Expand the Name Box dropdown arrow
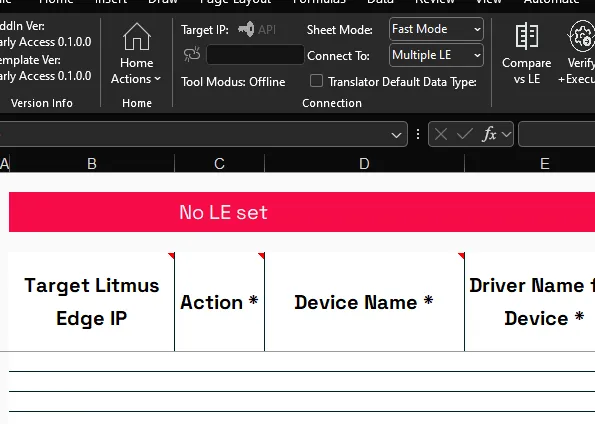595x424 pixels. click(x=396, y=135)
